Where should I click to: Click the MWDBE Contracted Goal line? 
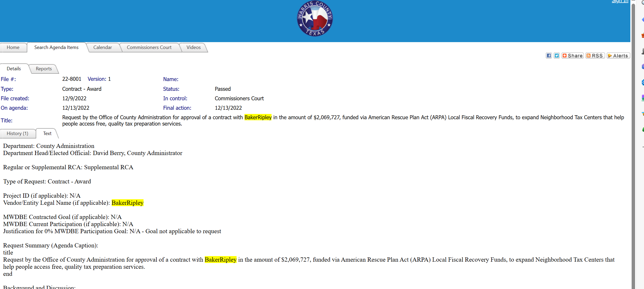62,217
